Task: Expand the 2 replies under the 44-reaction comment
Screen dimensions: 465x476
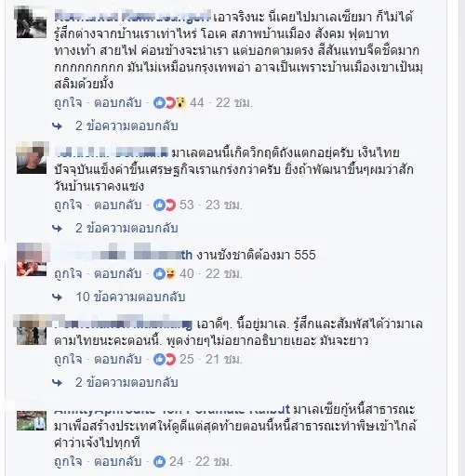Action: tap(126, 126)
